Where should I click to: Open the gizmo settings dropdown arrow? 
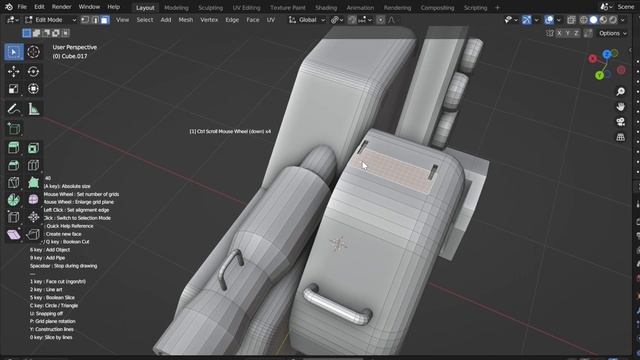tap(536, 20)
